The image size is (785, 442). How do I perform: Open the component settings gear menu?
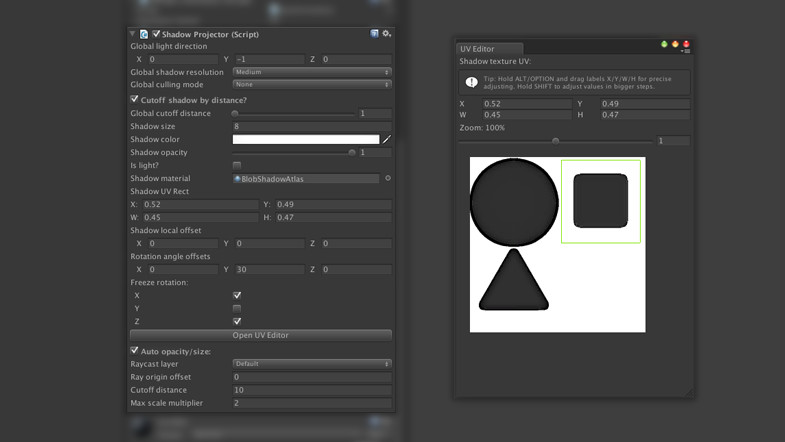tap(386, 34)
